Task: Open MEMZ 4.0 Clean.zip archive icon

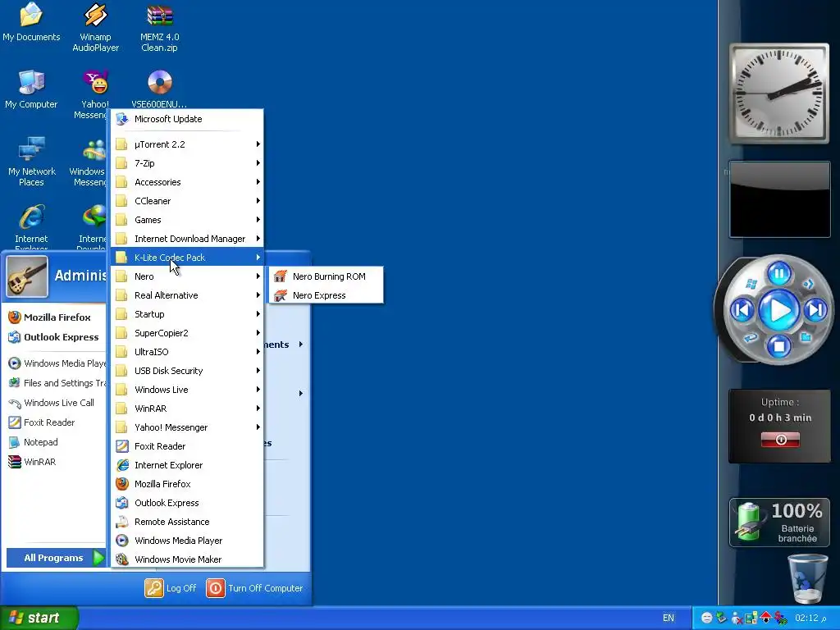Action: [159, 27]
